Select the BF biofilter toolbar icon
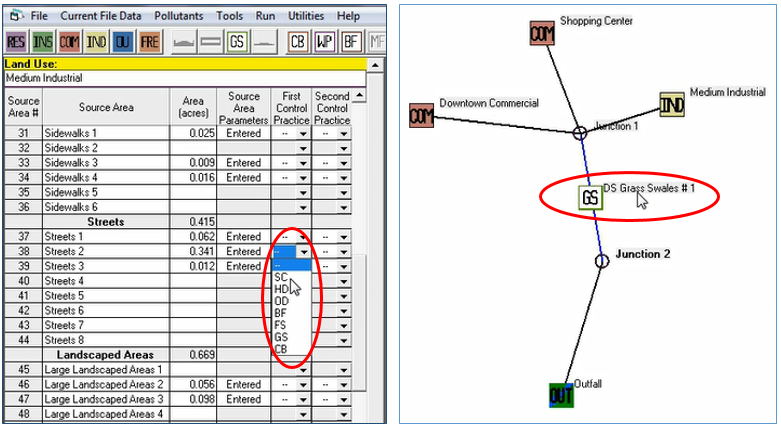 (351, 42)
